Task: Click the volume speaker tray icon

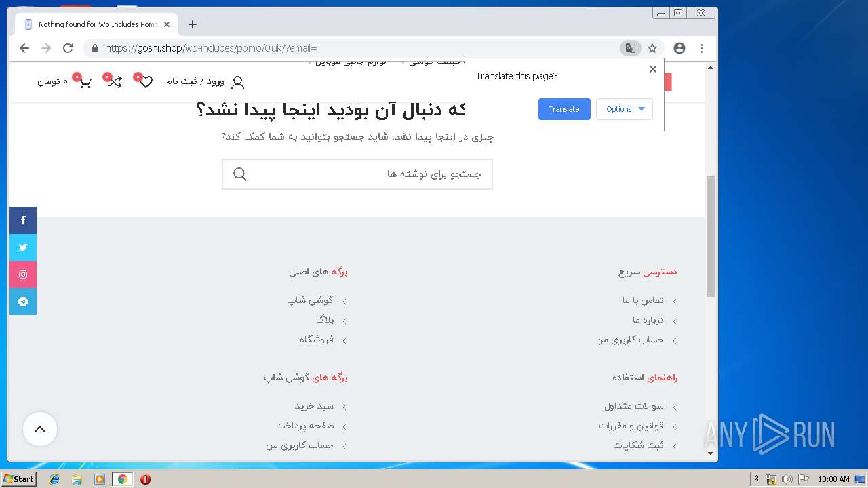Action: coord(787,479)
